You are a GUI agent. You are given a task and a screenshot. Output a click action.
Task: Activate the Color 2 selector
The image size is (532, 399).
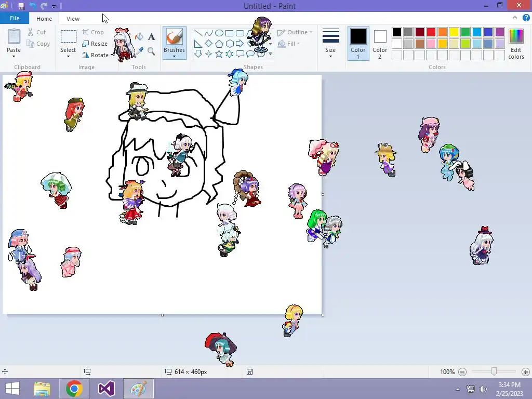pyautogui.click(x=380, y=44)
